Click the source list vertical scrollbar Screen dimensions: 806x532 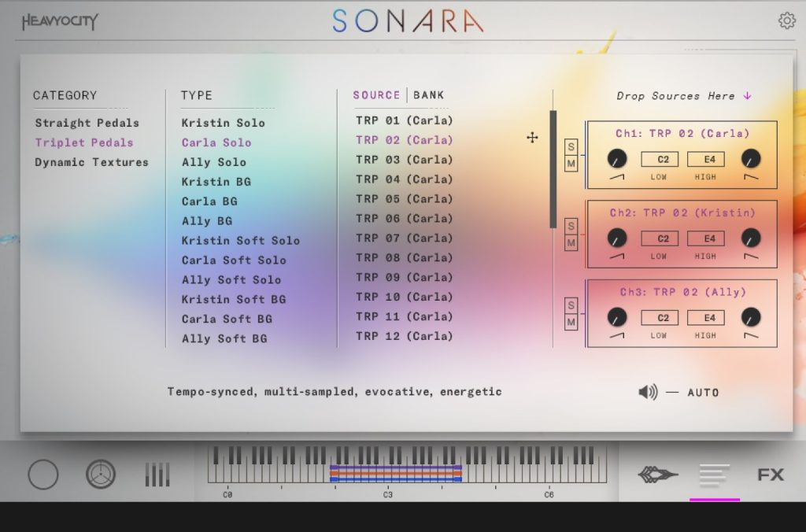[553, 169]
